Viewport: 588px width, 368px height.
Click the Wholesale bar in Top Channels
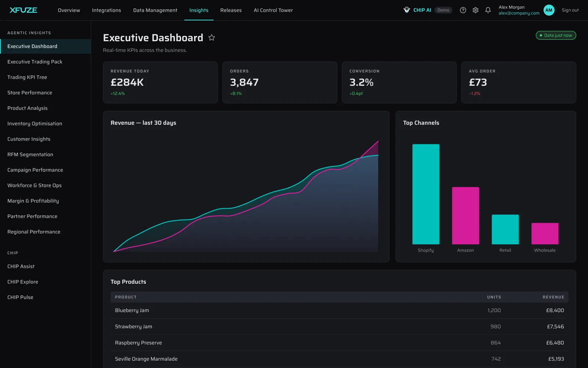point(545,234)
